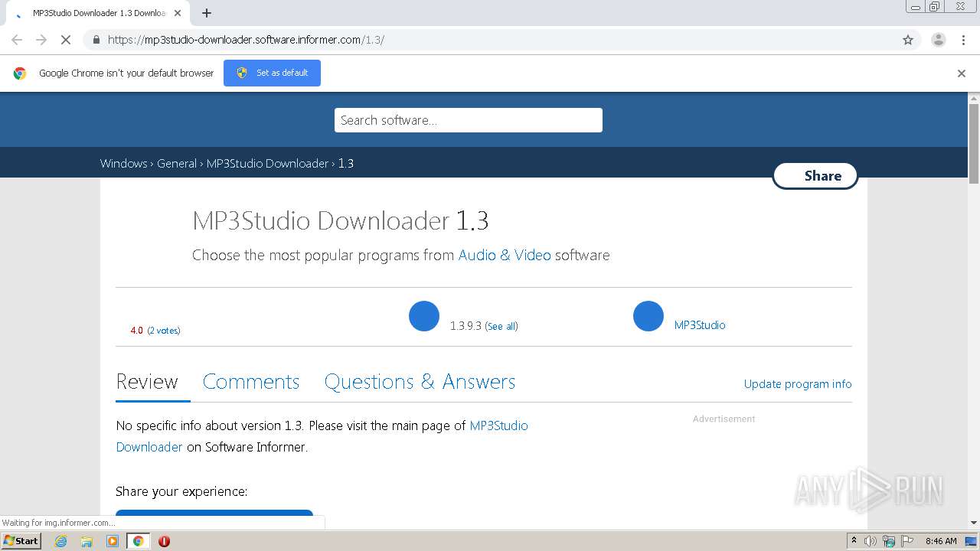
Task: Open the Chrome three-dot menu
Action: [963, 40]
